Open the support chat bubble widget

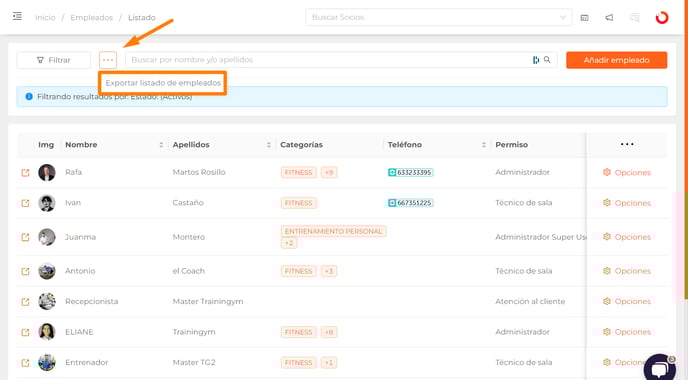[x=659, y=369]
